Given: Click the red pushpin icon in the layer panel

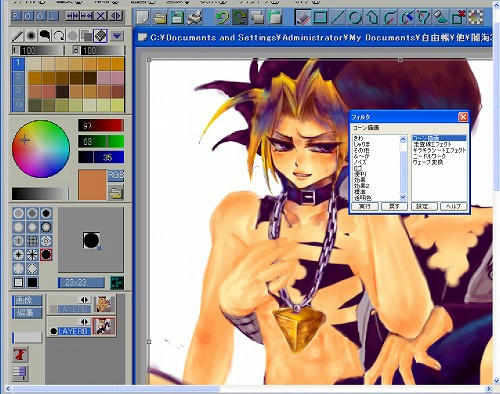Looking at the screenshot, I should 20,355.
